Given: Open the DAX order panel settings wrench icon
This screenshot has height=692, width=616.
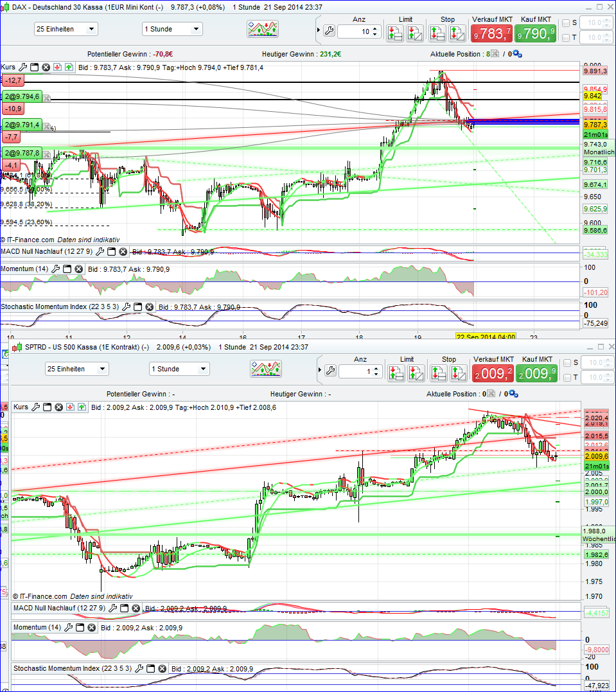Looking at the screenshot, I should click(328, 30).
